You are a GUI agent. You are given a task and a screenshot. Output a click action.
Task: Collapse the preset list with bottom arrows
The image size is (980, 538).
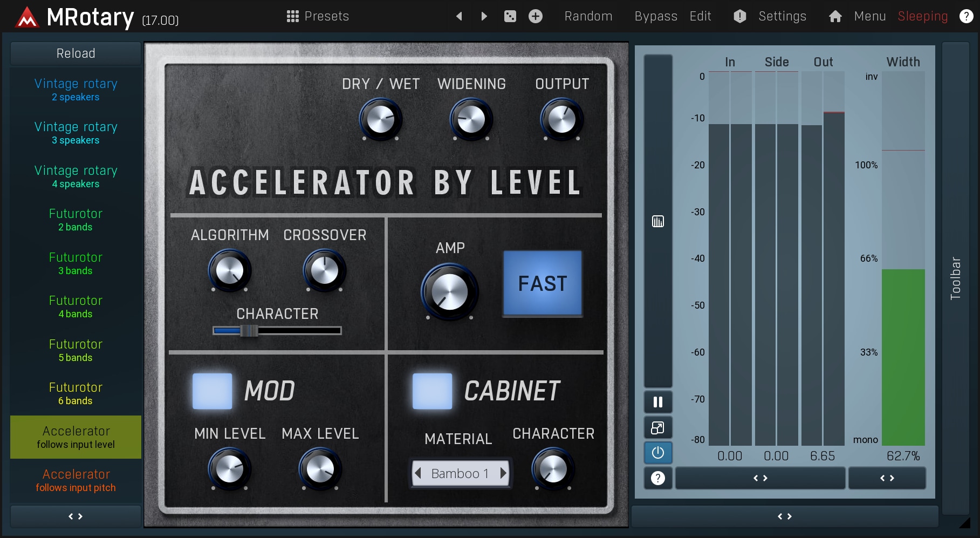point(76,516)
